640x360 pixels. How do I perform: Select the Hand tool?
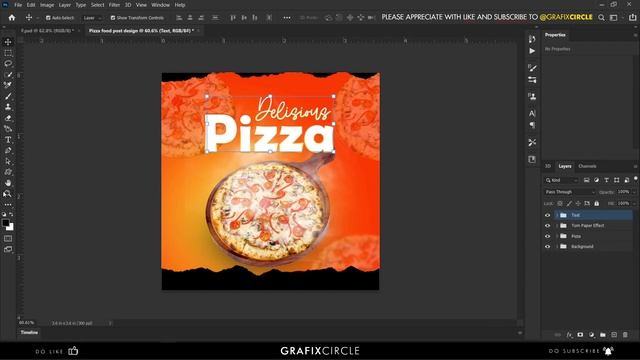8,183
